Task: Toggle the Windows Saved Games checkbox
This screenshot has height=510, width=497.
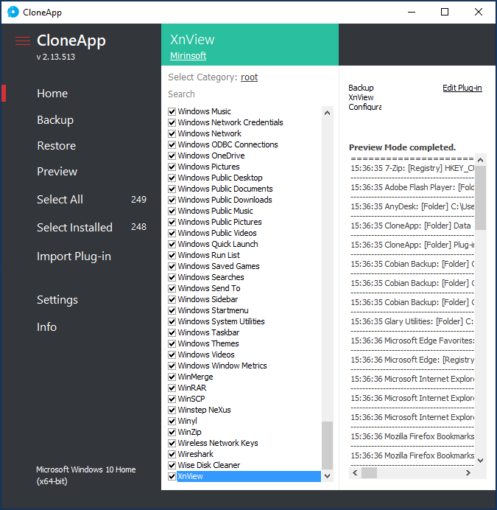Action: 172,266
